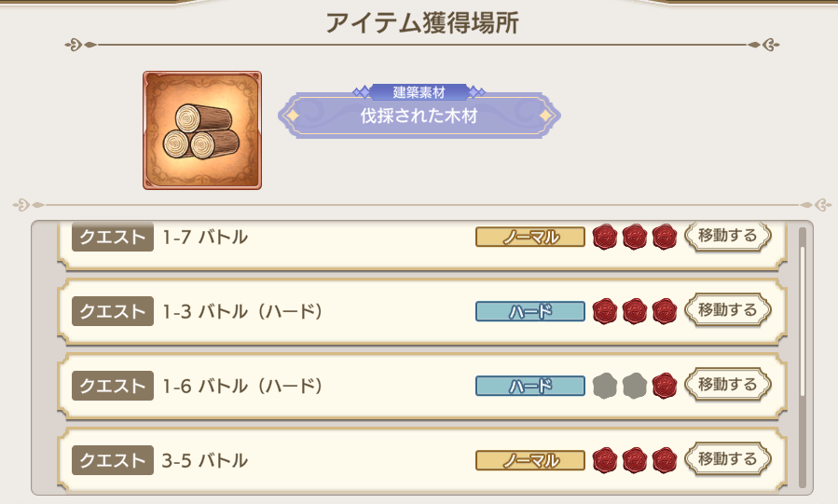Click the 伐採された木材 item name banner
Image resolution: width=838 pixels, height=504 pixels.
[419, 116]
